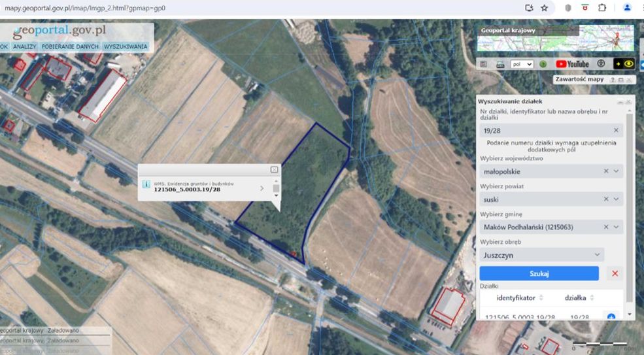The height and width of the screenshot is (355, 644).
Task: Expand the województwo dropdown showing małopolskie
Action: pos(616,171)
